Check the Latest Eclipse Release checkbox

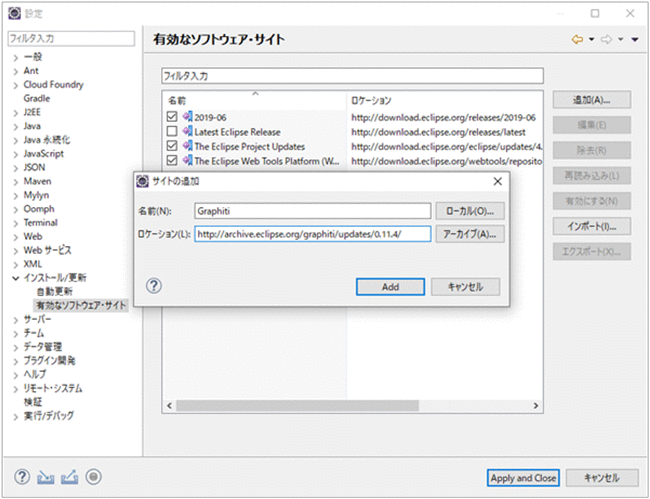(x=172, y=131)
